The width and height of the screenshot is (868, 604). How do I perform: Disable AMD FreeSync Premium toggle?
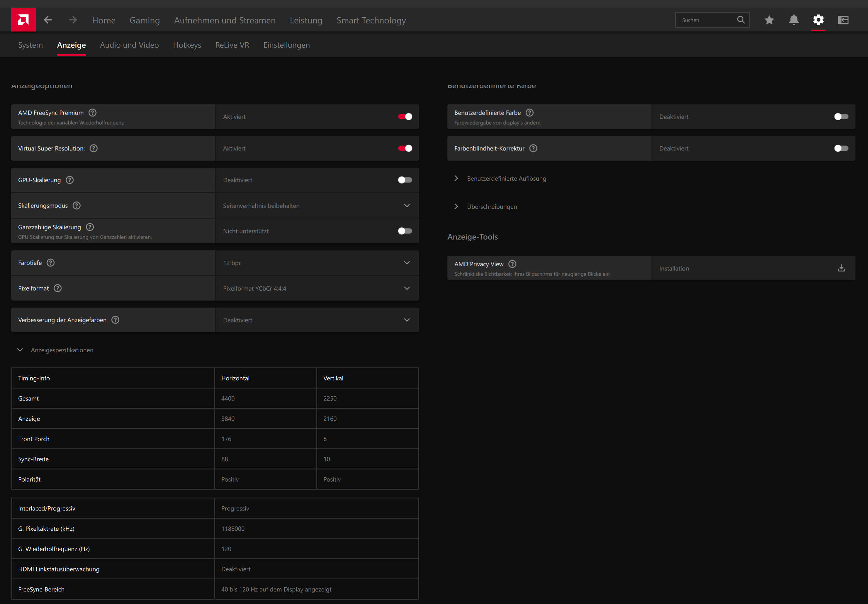coord(405,116)
